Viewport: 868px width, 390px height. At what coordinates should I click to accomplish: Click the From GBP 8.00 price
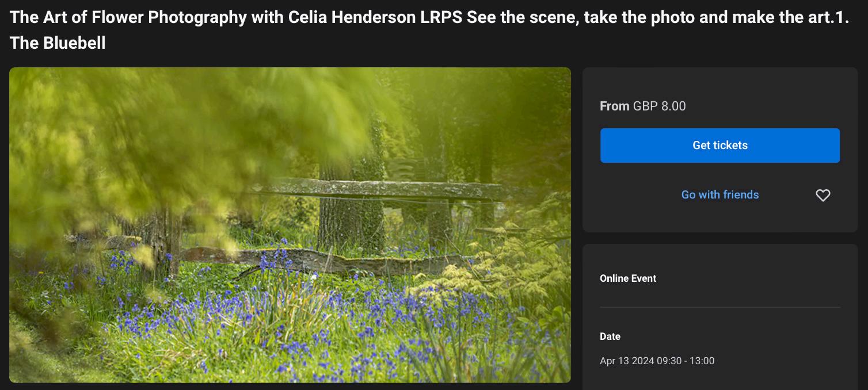(642, 106)
